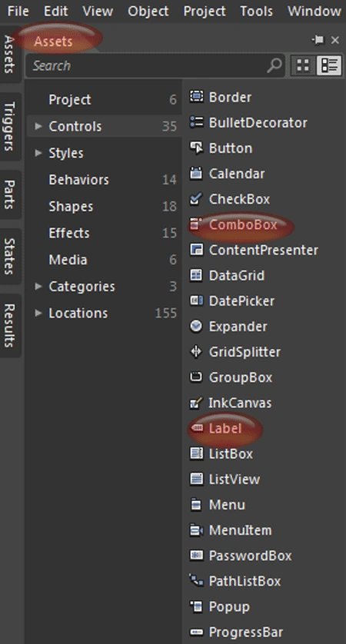This screenshot has height=644, width=346.
Task: Click the GridSplitter control icon
Action: 196,351
